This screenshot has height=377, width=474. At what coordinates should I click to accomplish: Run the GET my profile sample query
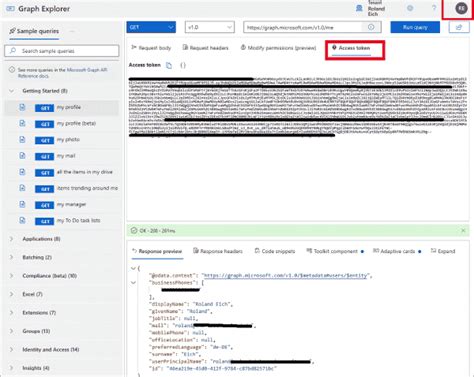click(x=61, y=107)
